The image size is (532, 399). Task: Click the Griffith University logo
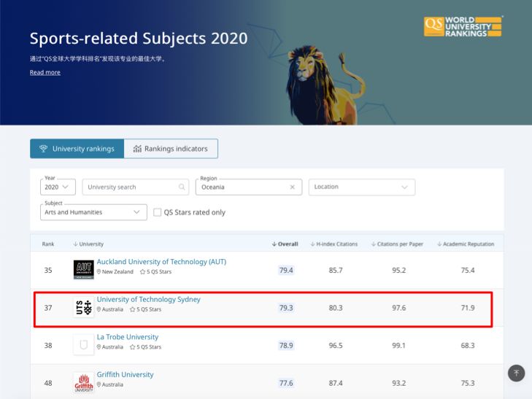(x=83, y=383)
